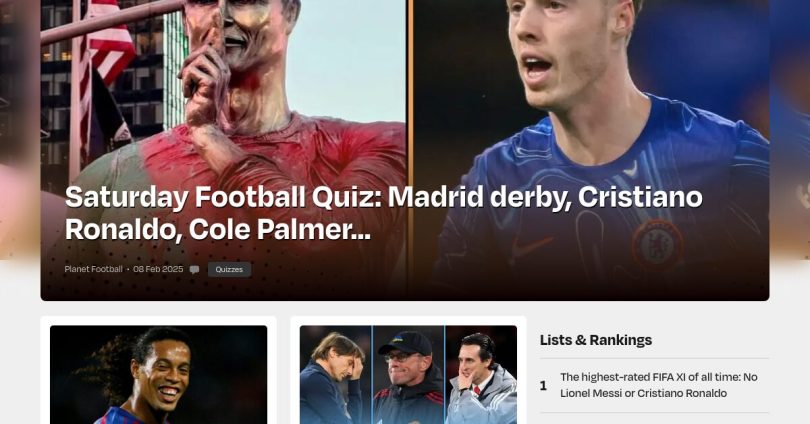The width and height of the screenshot is (810, 424).
Task: Click the Planet Football author link
Action: (x=94, y=269)
